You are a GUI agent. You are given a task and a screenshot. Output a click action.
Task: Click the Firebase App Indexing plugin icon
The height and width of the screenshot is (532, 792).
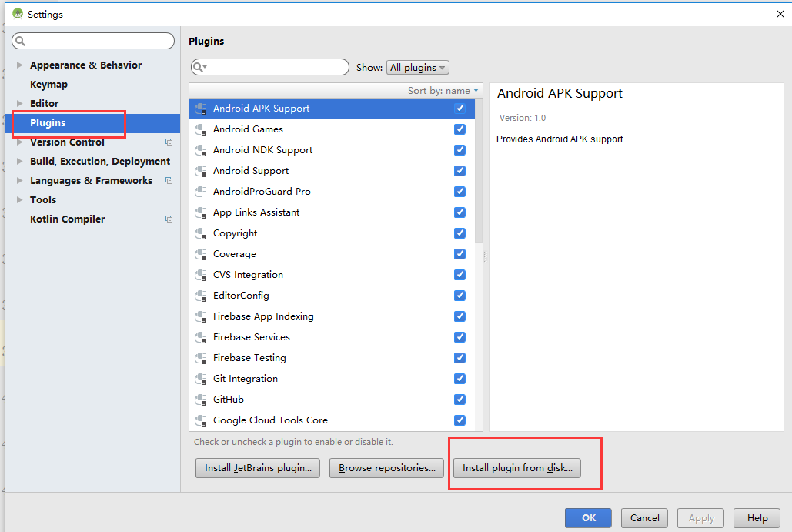201,316
